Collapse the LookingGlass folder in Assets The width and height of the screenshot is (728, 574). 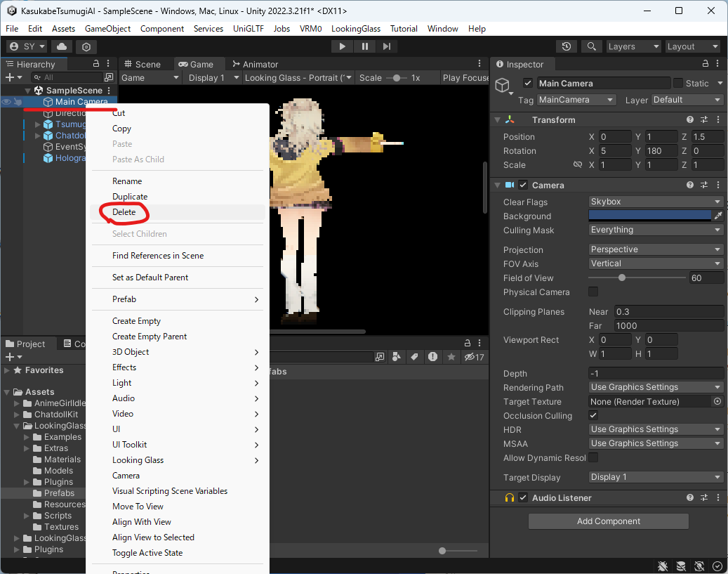pyautogui.click(x=18, y=426)
